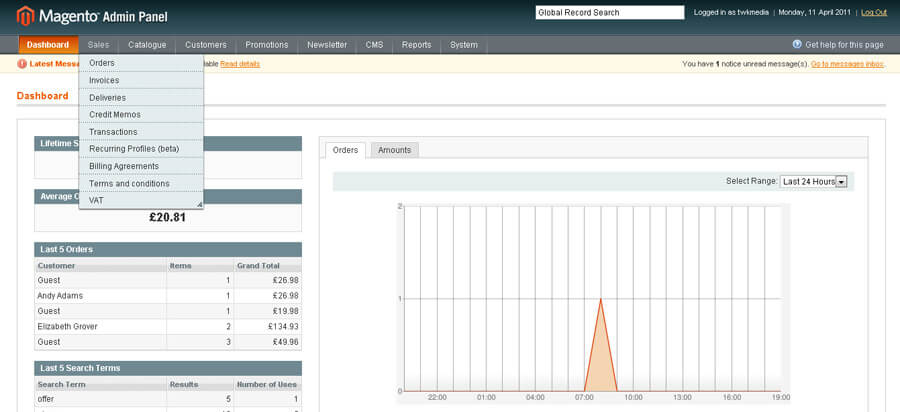
Task: Select Deliveries from Sales dropdown
Action: point(141,98)
